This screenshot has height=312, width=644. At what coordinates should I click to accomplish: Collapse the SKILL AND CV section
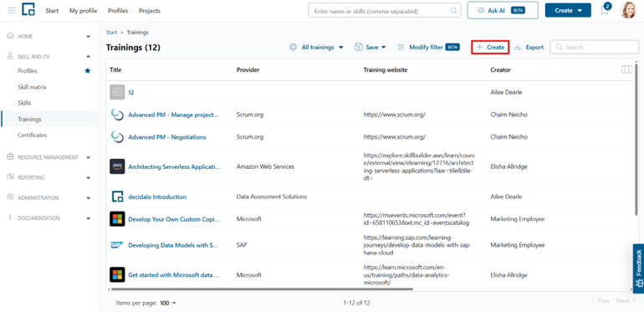point(89,57)
